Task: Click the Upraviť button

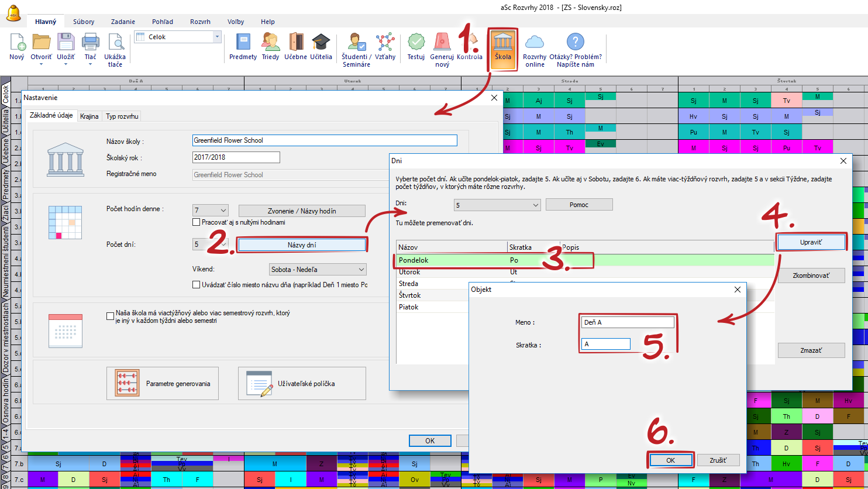Action: pyautogui.click(x=811, y=242)
